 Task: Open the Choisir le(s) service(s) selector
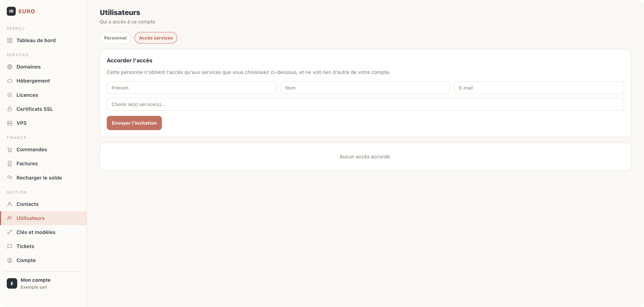[x=365, y=104]
